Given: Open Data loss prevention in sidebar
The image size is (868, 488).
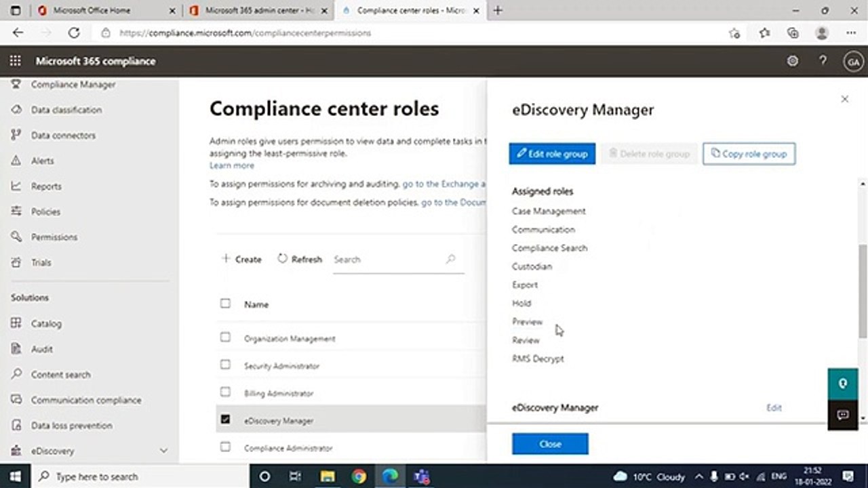Looking at the screenshot, I should (71, 426).
